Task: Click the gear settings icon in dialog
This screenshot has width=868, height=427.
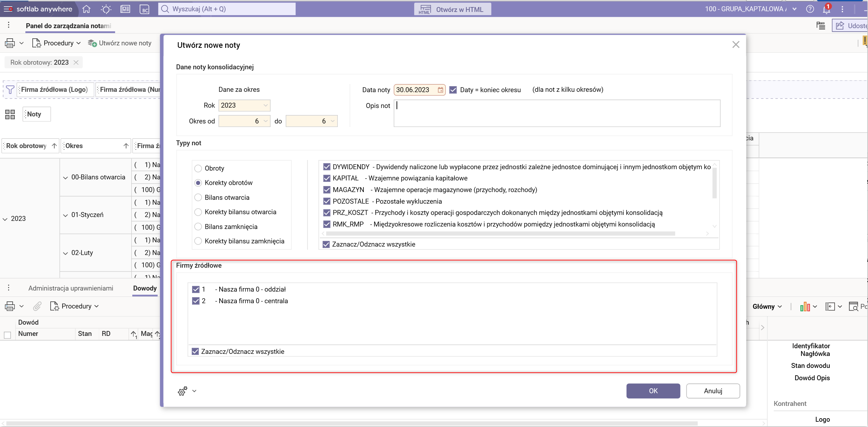Action: (183, 391)
